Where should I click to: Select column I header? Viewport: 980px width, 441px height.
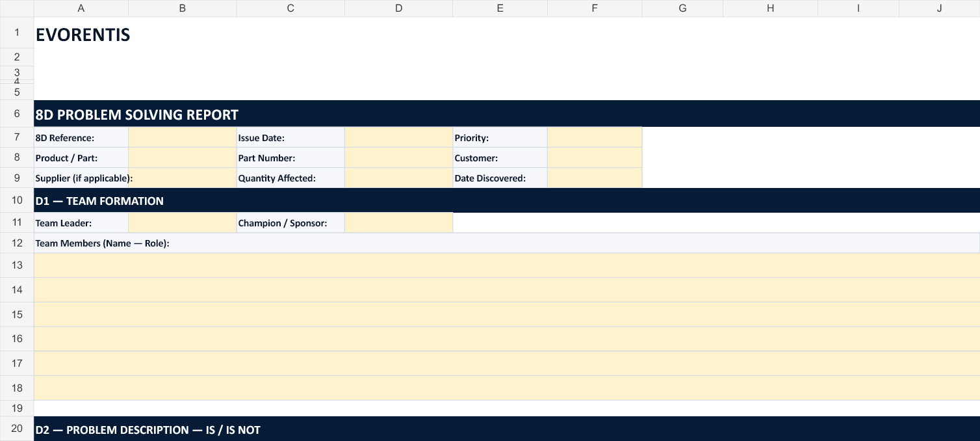click(x=858, y=8)
